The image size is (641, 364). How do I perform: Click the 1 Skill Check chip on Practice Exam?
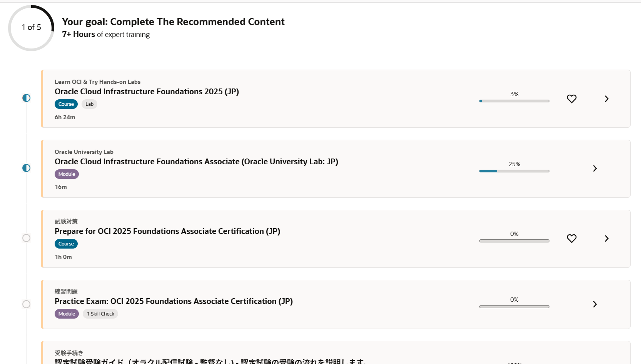pyautogui.click(x=100, y=314)
